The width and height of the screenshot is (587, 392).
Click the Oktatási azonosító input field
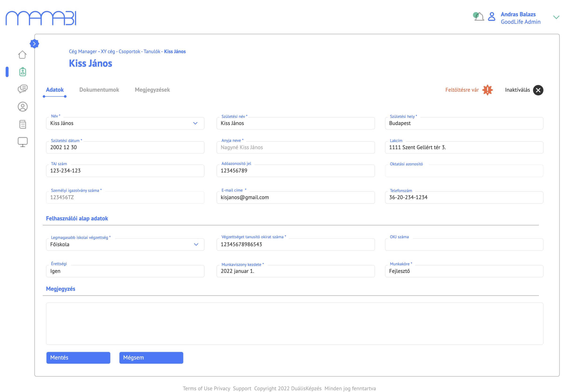[x=464, y=171]
